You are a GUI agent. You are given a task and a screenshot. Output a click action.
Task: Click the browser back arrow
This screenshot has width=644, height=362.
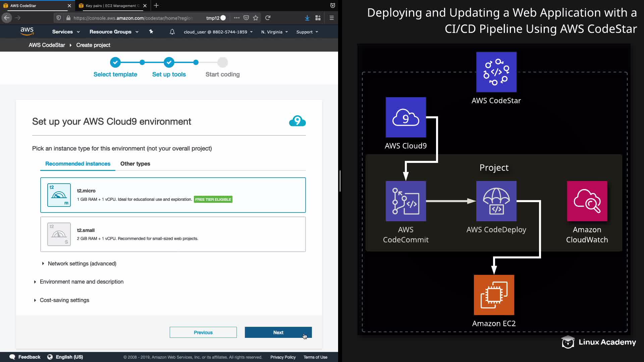click(7, 18)
